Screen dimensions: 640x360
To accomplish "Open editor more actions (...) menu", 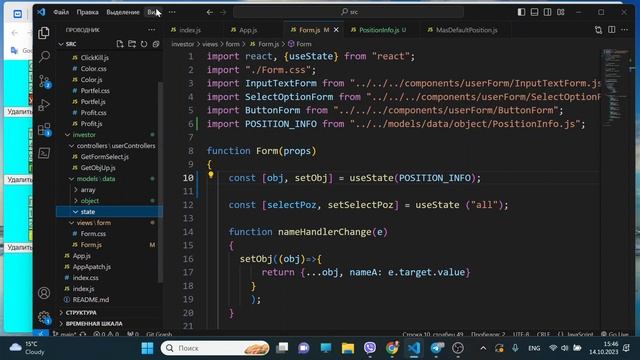I will coord(624,30).
